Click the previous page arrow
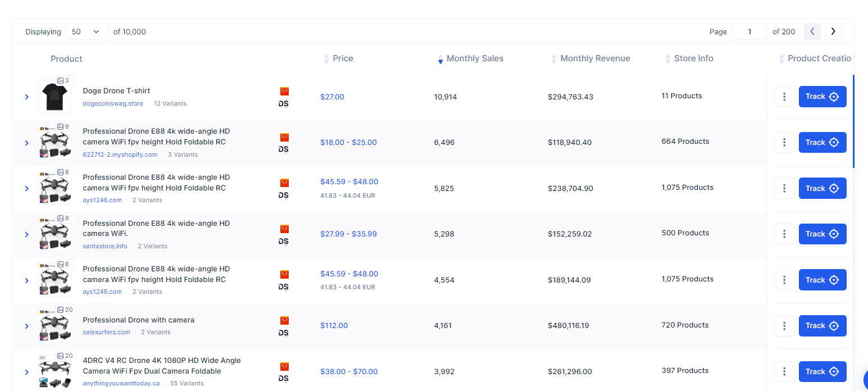This screenshot has width=868, height=391. pos(812,31)
